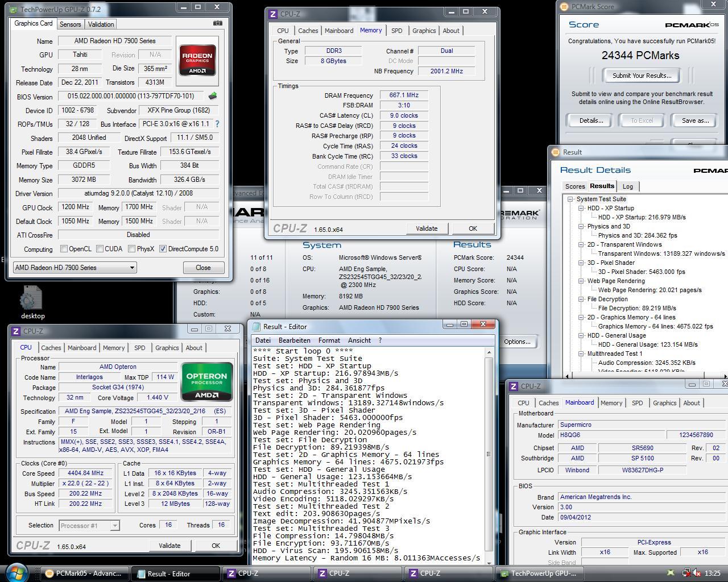Open the Format menu in Result - Editor
728x582 pixels.
pos(329,340)
